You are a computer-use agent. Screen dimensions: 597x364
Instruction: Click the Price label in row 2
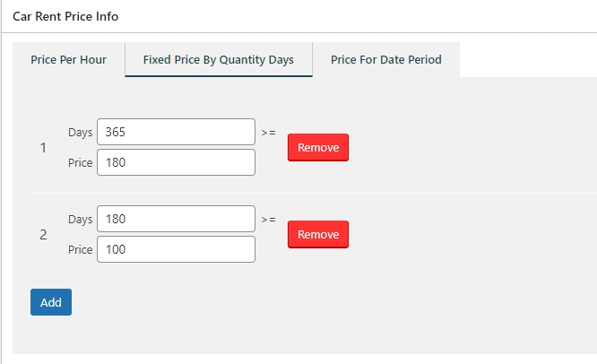(80, 250)
